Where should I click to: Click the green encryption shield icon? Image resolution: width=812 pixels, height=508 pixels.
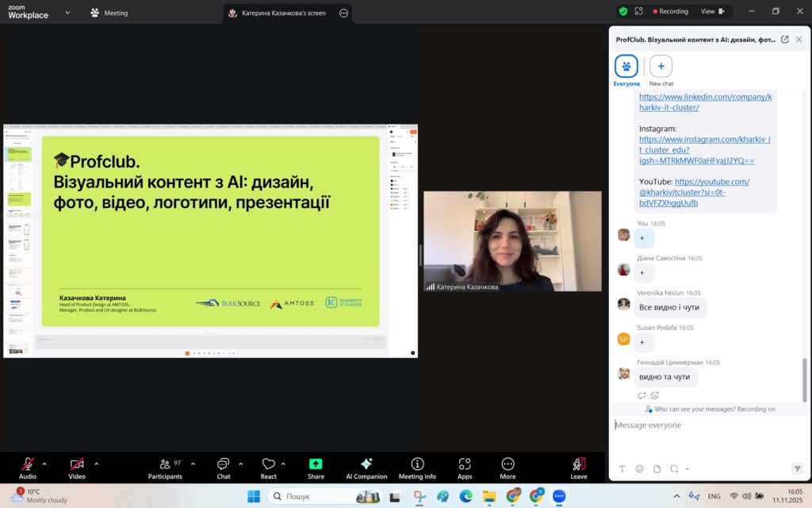tap(623, 12)
